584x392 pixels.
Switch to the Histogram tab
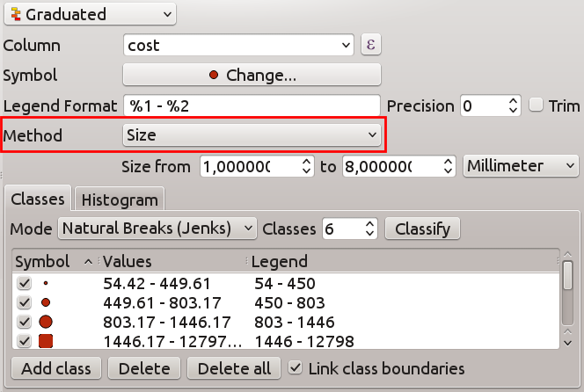119,200
